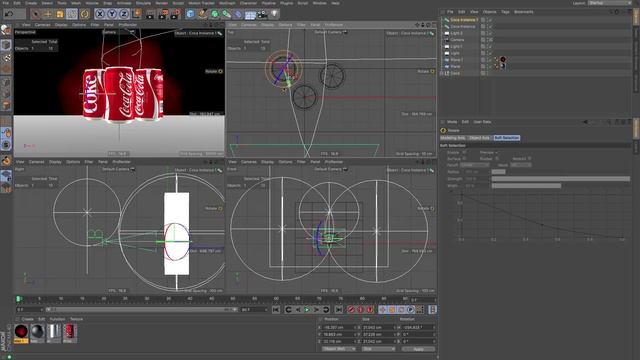Click the Go to Start button
Image resolution: width=640 pixels, height=360 pixels.
[x=276, y=310]
